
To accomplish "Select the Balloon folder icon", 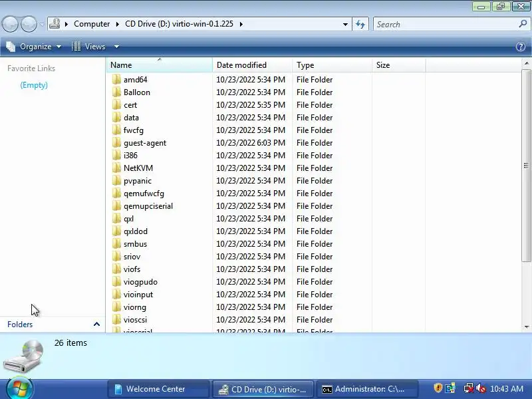I will (116, 92).
